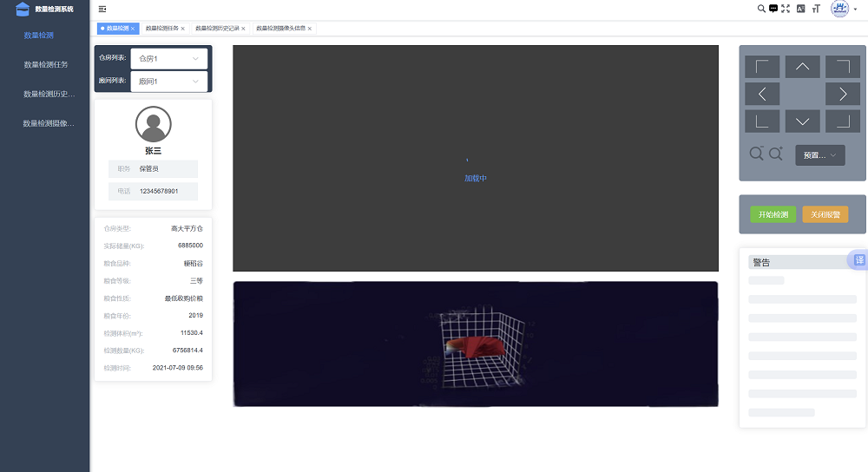This screenshot has height=472, width=868.
Task: Select 数量检测历史… in the sidebar
Action: [45, 94]
